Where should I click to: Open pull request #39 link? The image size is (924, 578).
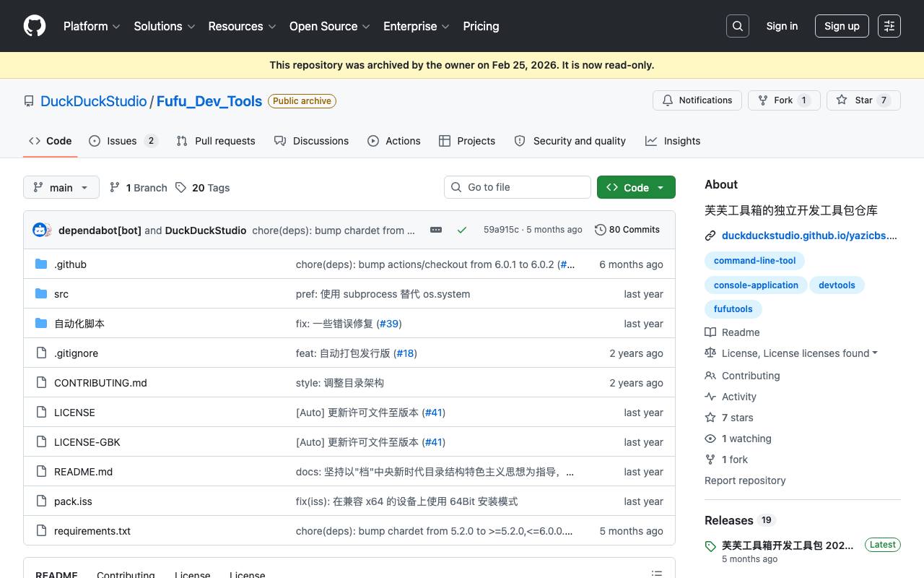coord(389,324)
